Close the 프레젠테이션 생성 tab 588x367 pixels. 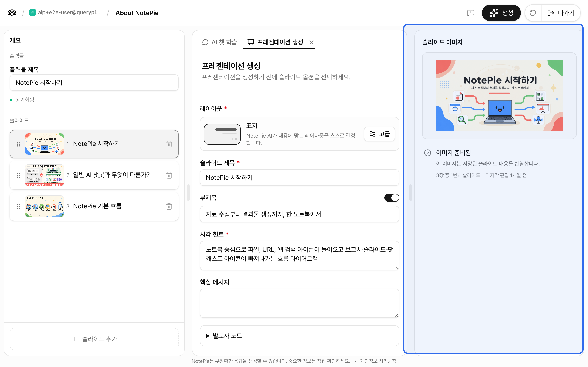coord(311,42)
